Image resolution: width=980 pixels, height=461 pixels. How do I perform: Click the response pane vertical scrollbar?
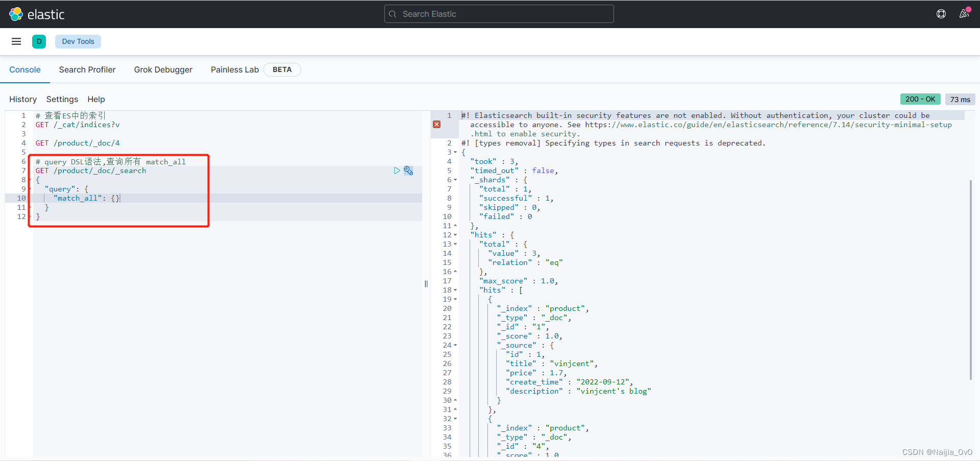pyautogui.click(x=971, y=280)
